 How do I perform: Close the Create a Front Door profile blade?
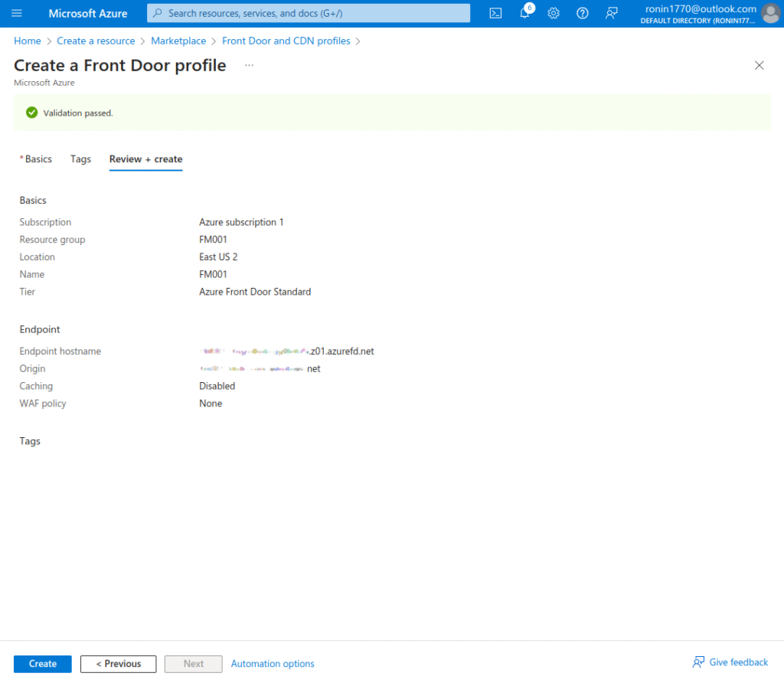coord(759,66)
